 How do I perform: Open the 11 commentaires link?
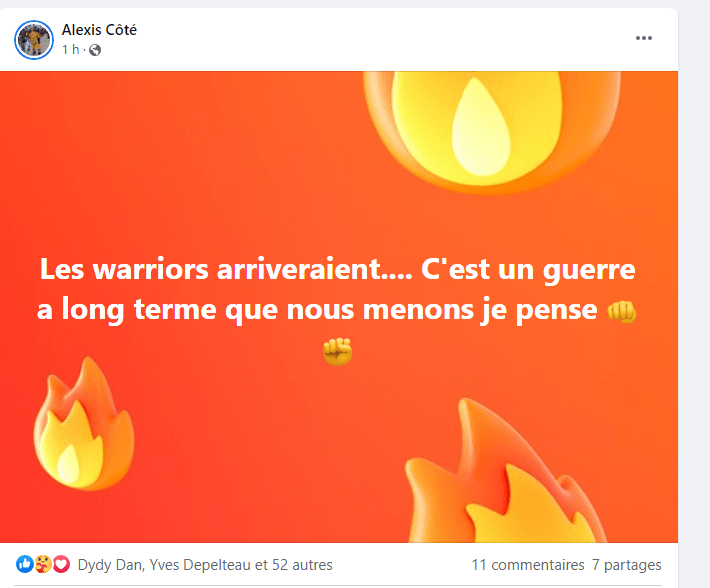click(528, 565)
